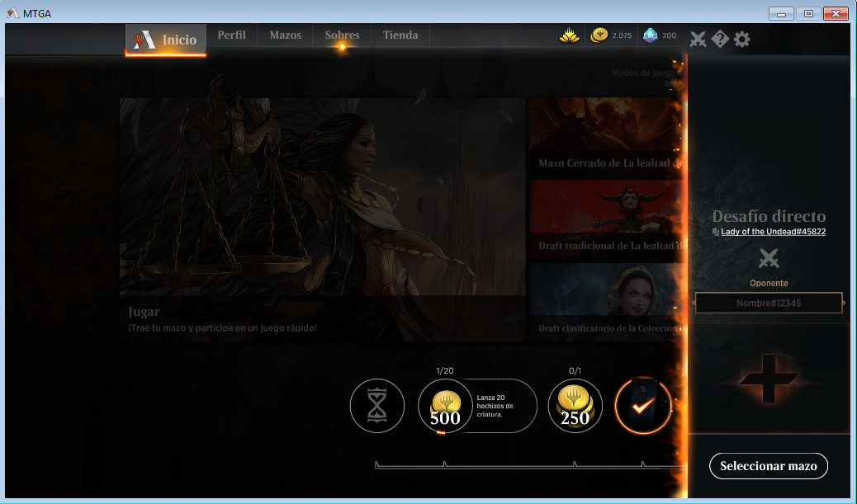Open Draft clasificatorio de la Colección event

click(608, 303)
